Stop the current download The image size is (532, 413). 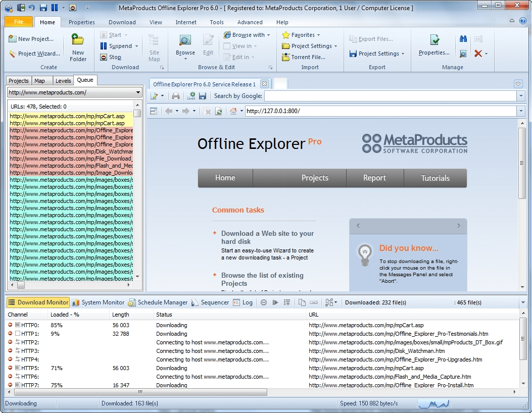(x=111, y=57)
